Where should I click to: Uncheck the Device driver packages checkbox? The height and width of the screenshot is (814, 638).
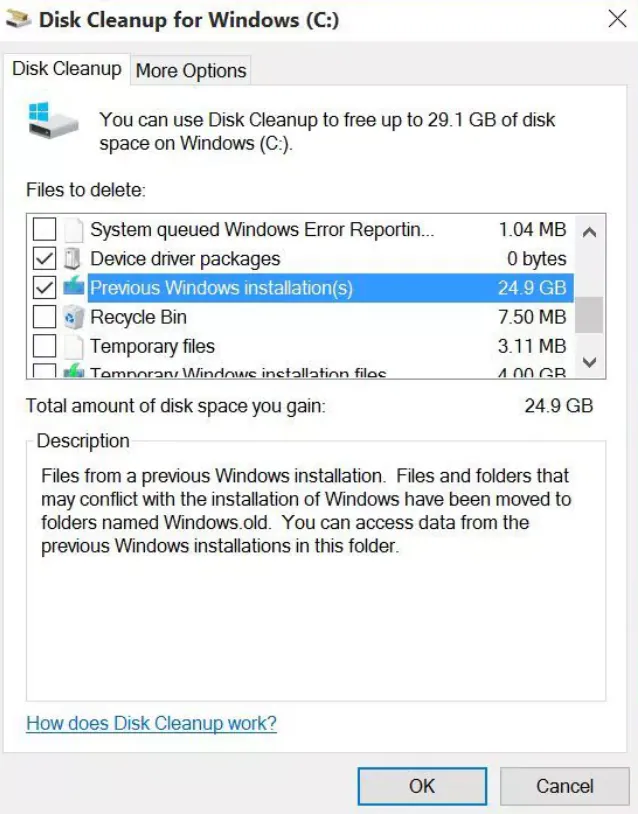[x=44, y=259]
